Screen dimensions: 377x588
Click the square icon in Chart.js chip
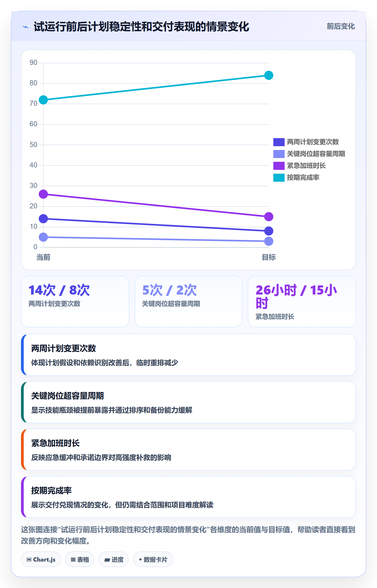(29, 560)
